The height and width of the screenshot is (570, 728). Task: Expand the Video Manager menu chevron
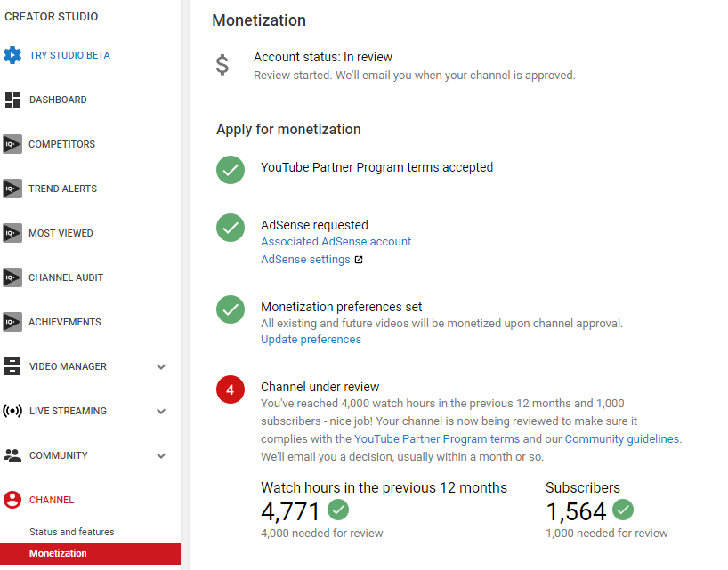161,367
